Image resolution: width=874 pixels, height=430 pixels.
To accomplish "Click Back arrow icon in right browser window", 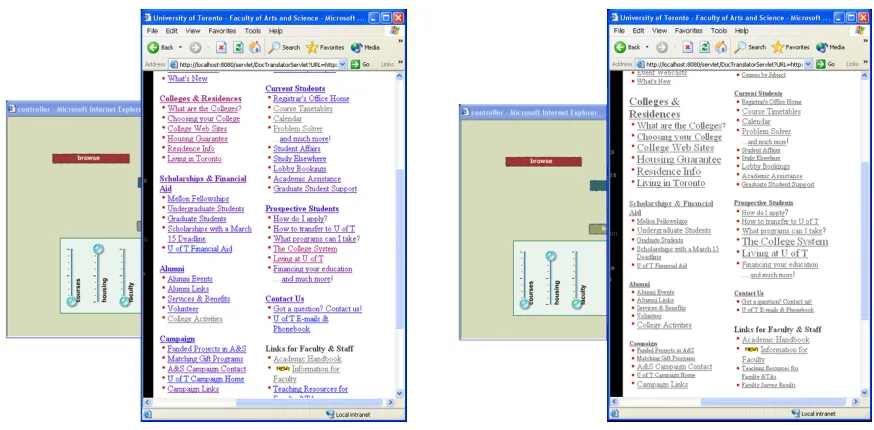I will point(620,47).
